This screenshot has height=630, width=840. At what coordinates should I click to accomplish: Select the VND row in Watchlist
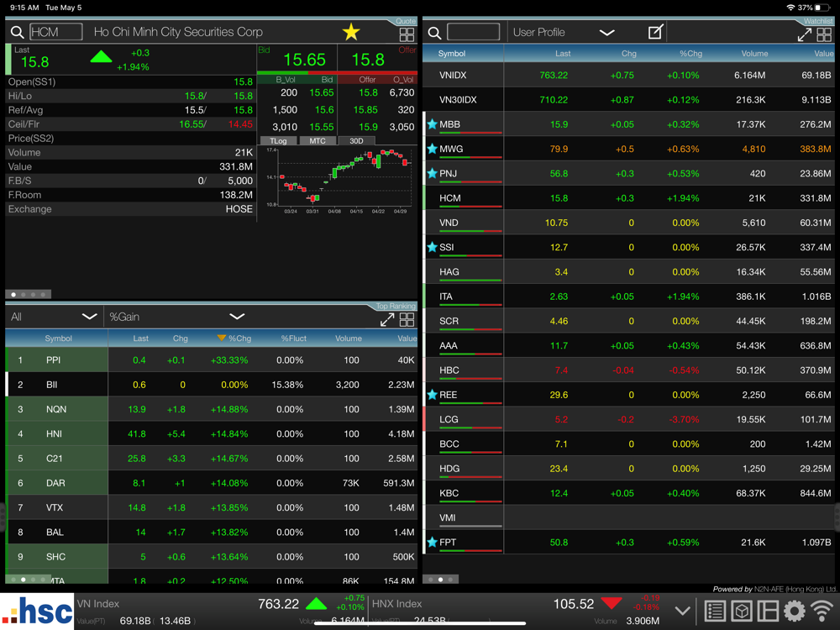click(x=627, y=223)
